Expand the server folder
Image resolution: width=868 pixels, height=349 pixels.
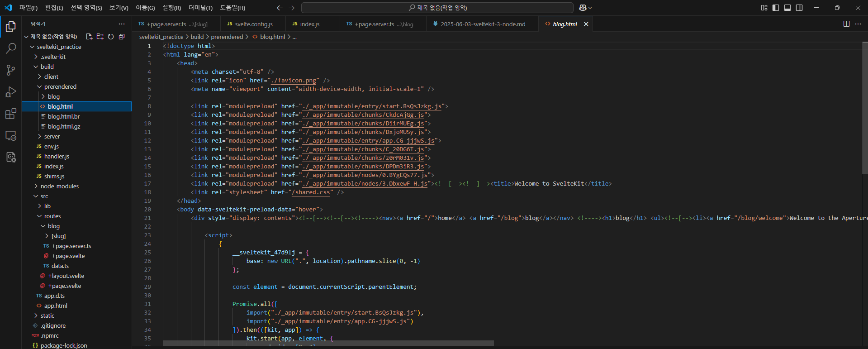(39, 136)
